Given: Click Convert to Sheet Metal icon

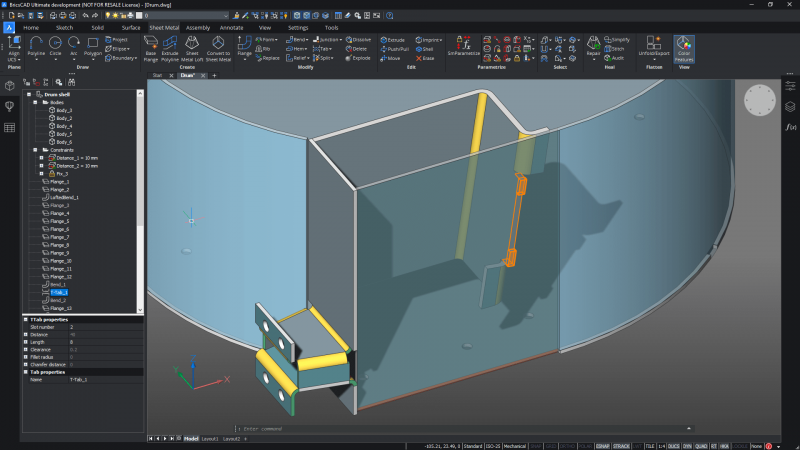Looking at the screenshot, I should click(218, 46).
